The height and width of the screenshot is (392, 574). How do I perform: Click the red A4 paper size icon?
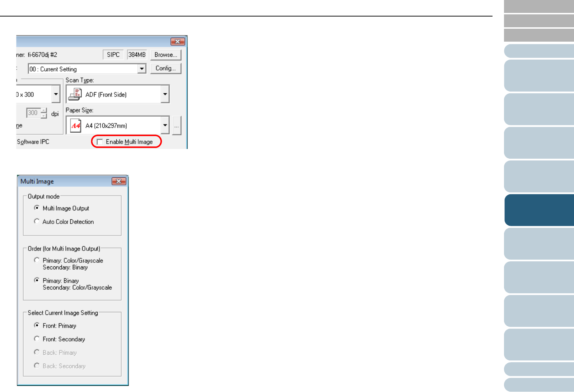tap(75, 126)
